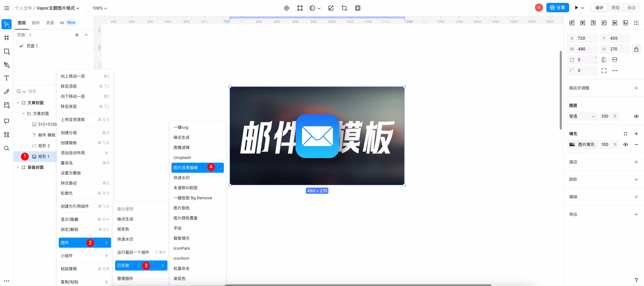
Task: Expand the 装备封面 frame in layers
Action: point(18,167)
